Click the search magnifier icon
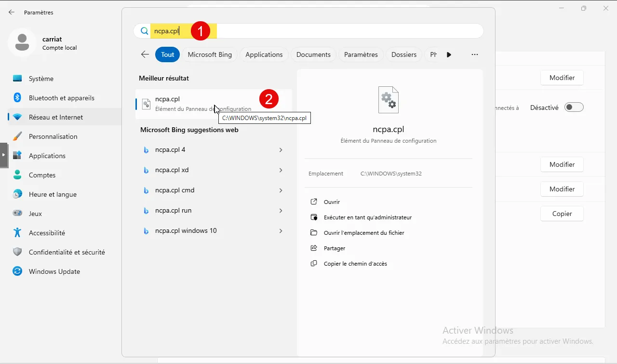Viewport: 617px width, 364px height. (x=144, y=31)
